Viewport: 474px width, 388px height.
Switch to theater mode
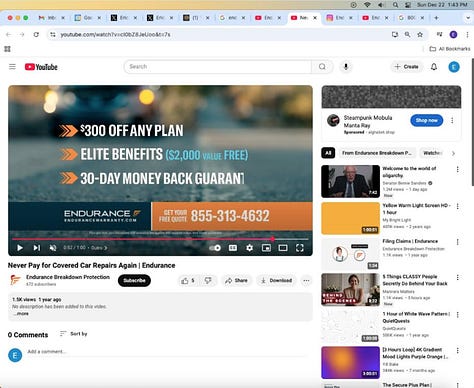click(x=283, y=248)
